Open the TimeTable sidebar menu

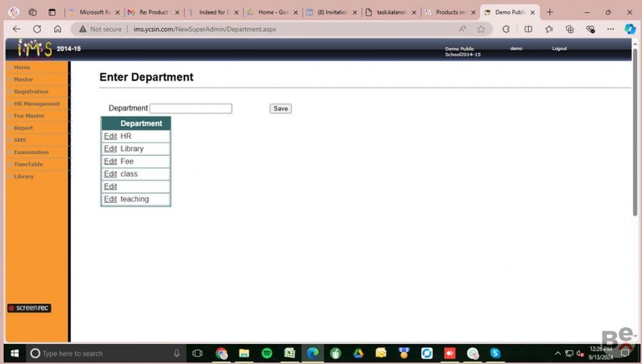coord(29,164)
